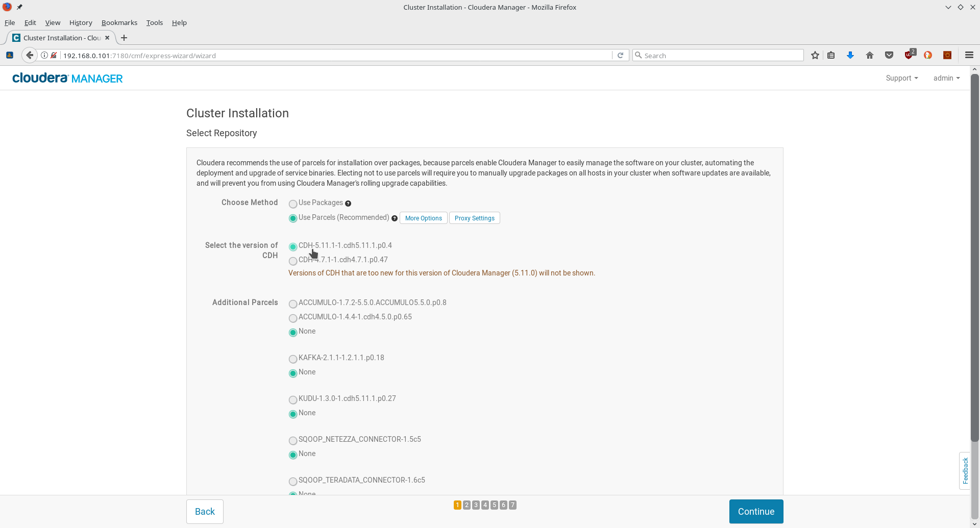Click the URL address bar
The width and height of the screenshot is (980, 528).
337,55
